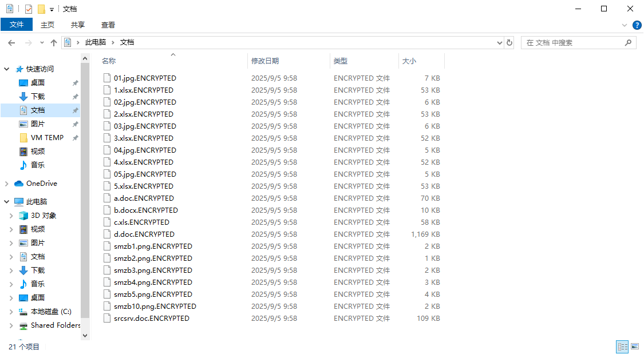
Task: Click the Help question mark icon
Action: [x=637, y=25]
